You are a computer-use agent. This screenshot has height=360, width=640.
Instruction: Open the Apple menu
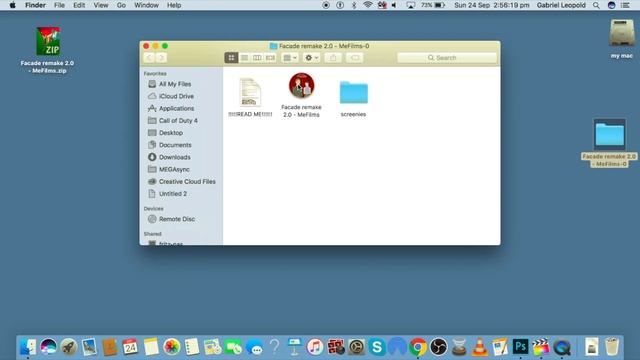[x=12, y=5]
